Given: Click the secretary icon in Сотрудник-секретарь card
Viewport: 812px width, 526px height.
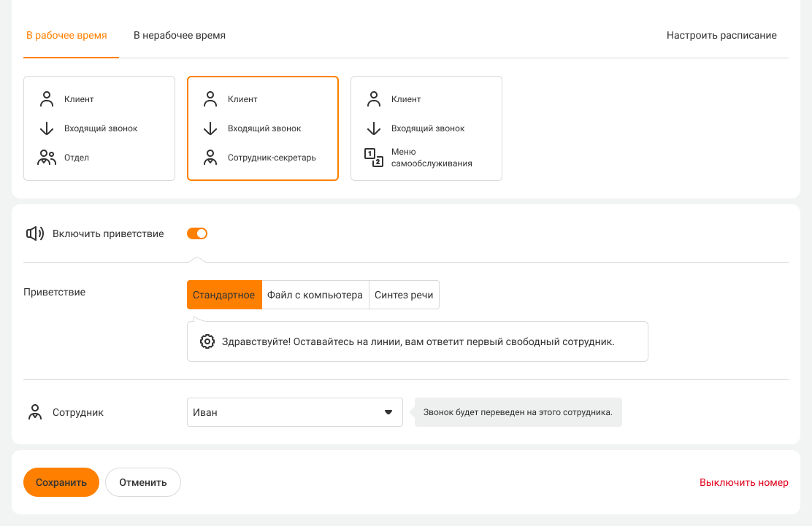Looking at the screenshot, I should (x=210, y=158).
